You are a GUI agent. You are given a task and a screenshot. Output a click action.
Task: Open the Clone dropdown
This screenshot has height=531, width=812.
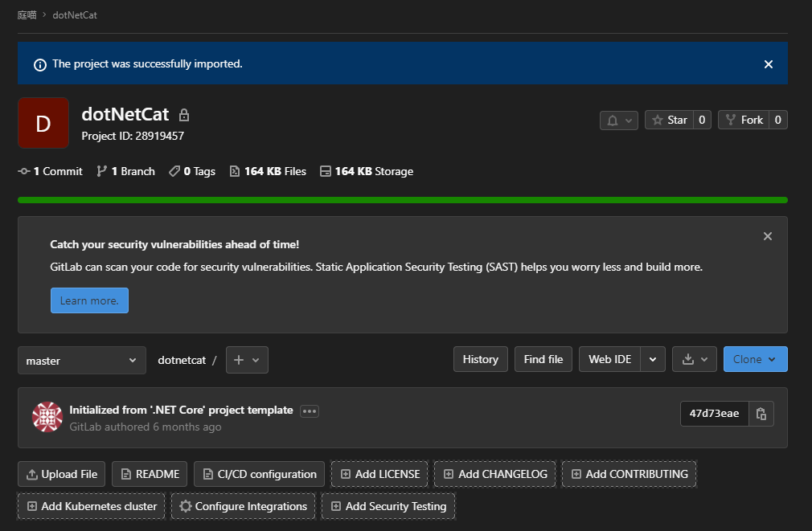[x=755, y=360]
